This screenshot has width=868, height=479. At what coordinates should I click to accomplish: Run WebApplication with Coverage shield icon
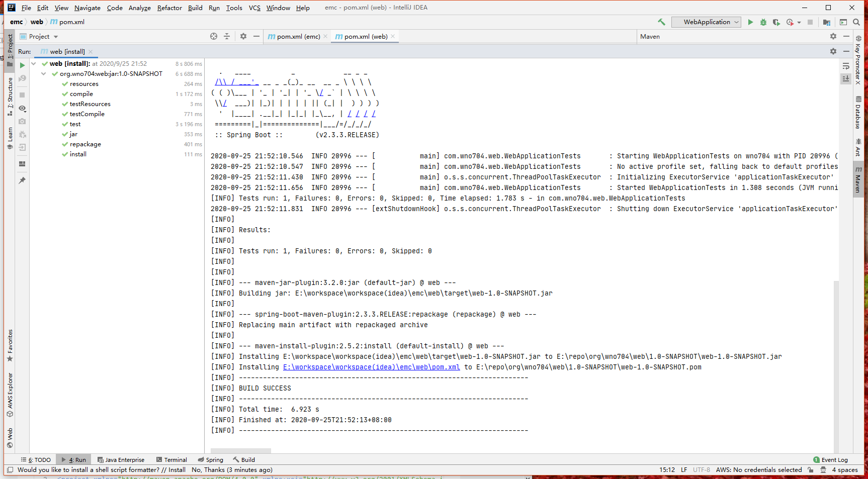[776, 22]
